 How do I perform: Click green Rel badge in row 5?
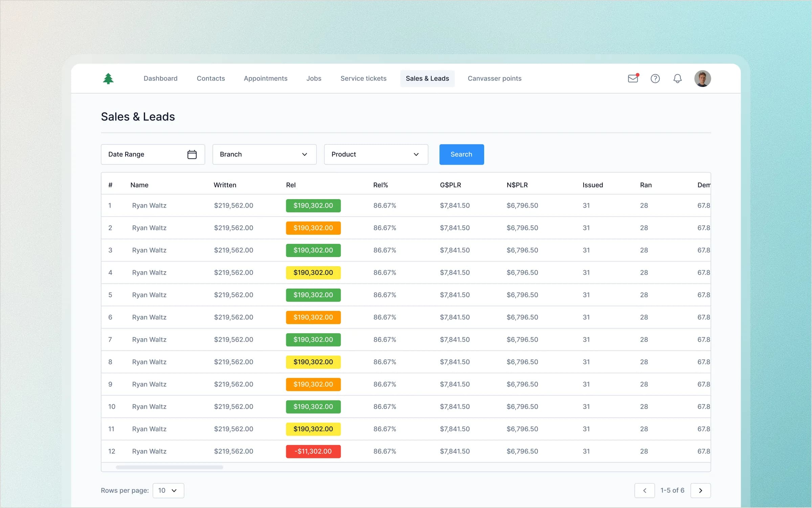[313, 295]
